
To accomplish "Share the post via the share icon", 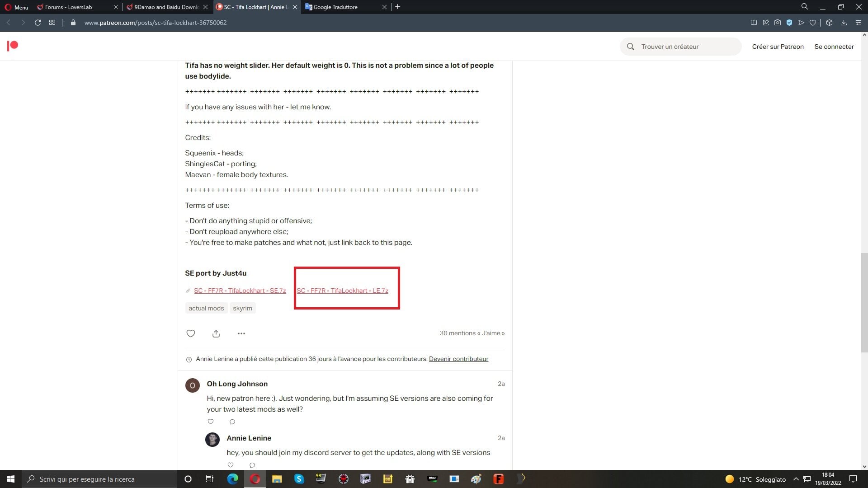I will [x=216, y=333].
